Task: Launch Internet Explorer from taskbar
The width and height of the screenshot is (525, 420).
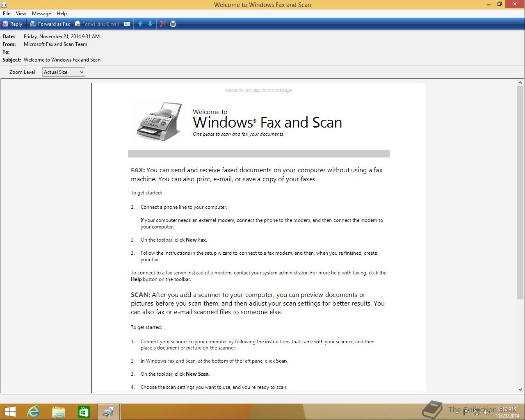Action: pyautogui.click(x=33, y=412)
